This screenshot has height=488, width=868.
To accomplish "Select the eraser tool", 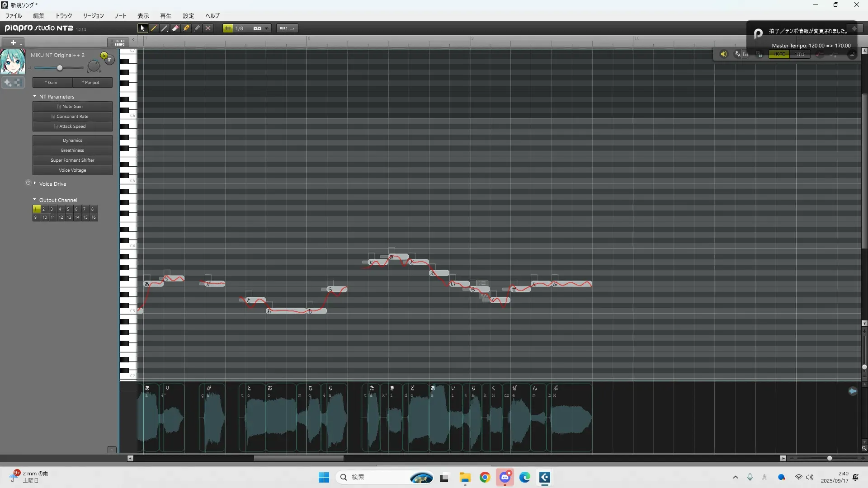I will click(x=175, y=28).
